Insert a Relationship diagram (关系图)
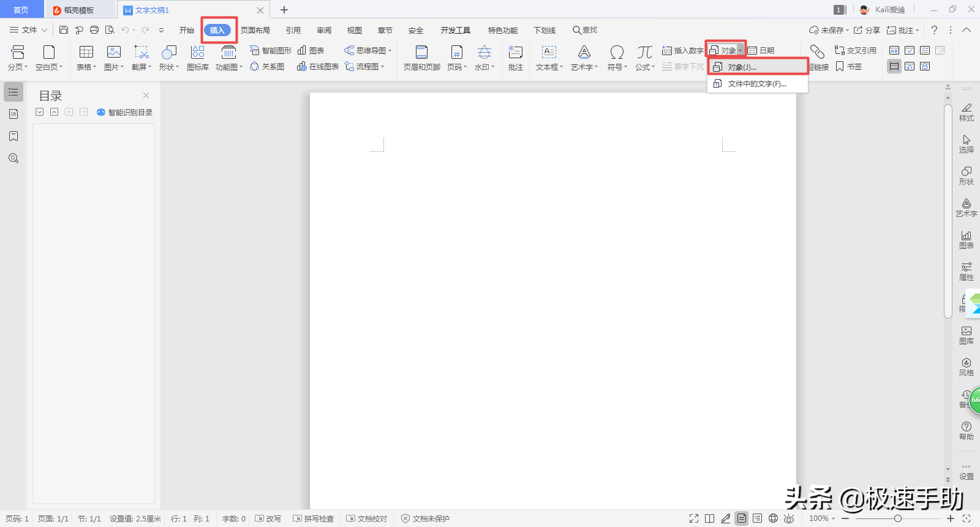980x527 pixels. tap(267, 66)
